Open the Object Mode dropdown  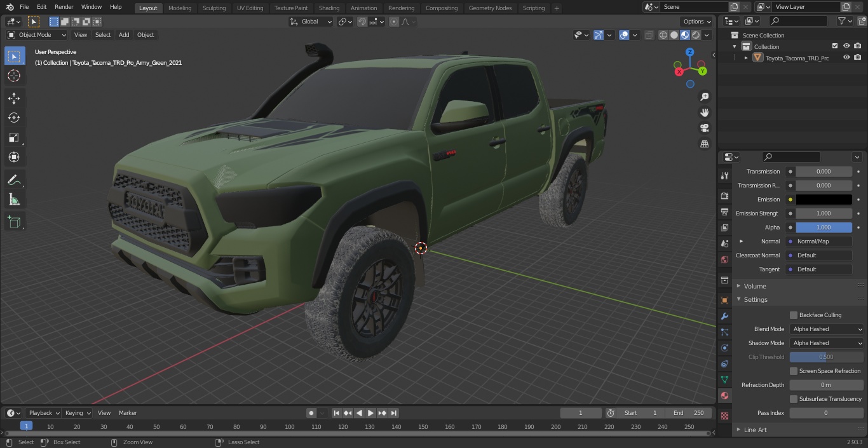(x=37, y=35)
